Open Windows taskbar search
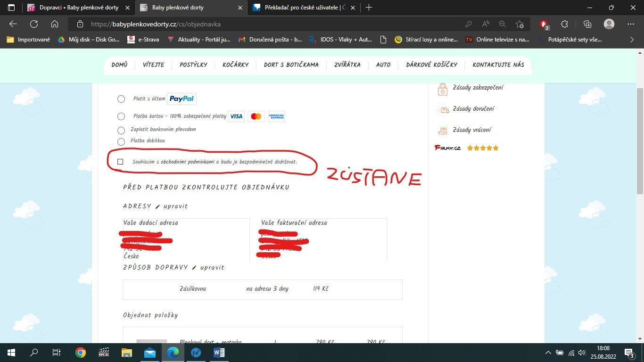 click(x=34, y=353)
